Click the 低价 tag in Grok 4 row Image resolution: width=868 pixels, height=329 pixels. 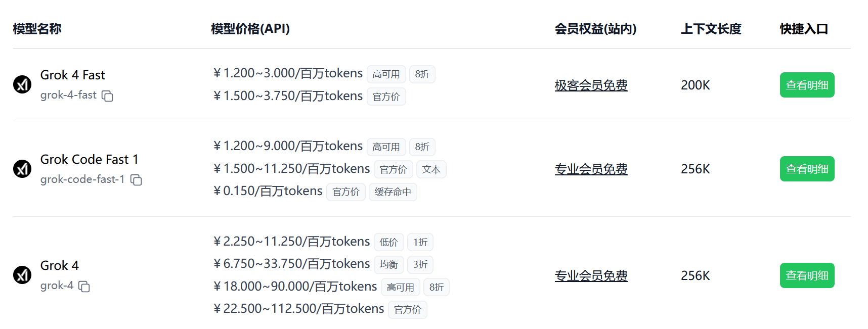(x=389, y=243)
